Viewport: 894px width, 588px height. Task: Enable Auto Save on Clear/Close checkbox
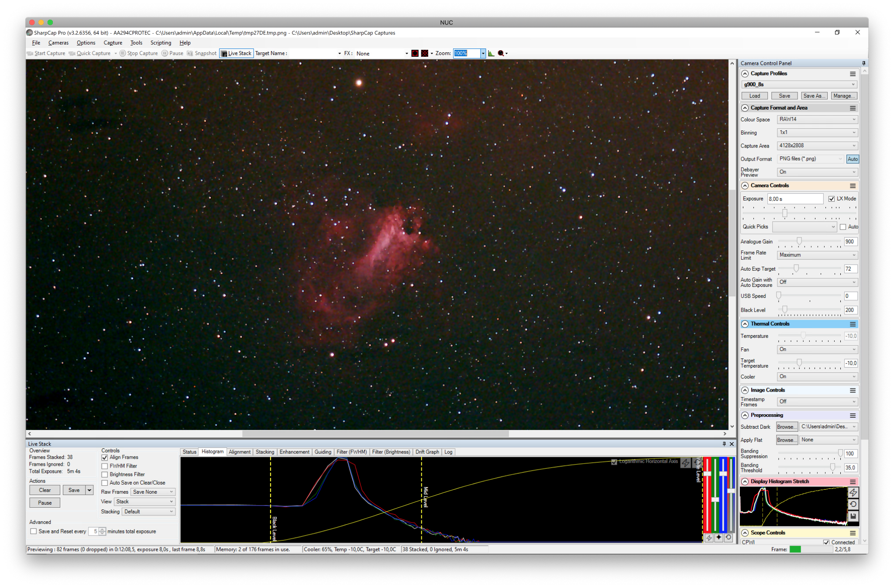[105, 483]
